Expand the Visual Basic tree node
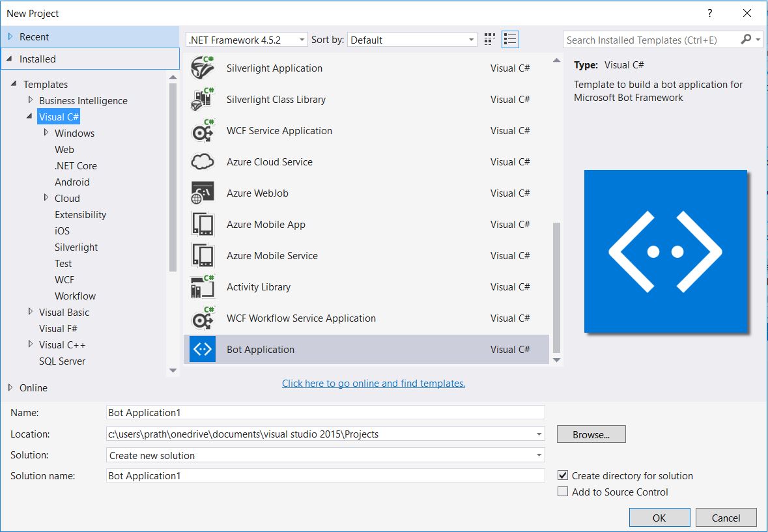The height and width of the screenshot is (532, 768). tap(30, 312)
